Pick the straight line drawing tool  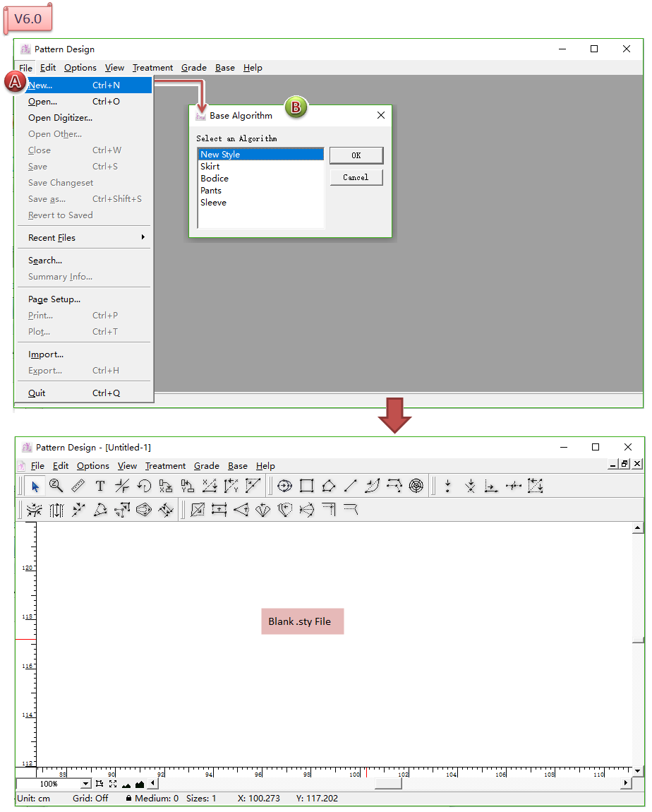point(350,486)
